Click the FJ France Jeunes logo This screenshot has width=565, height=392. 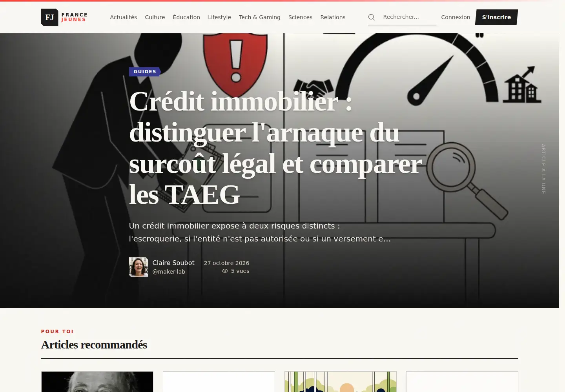coord(64,17)
